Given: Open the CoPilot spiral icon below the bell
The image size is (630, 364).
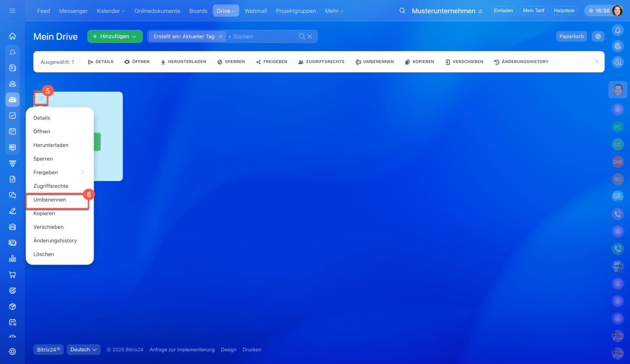Looking at the screenshot, I should [618, 46].
